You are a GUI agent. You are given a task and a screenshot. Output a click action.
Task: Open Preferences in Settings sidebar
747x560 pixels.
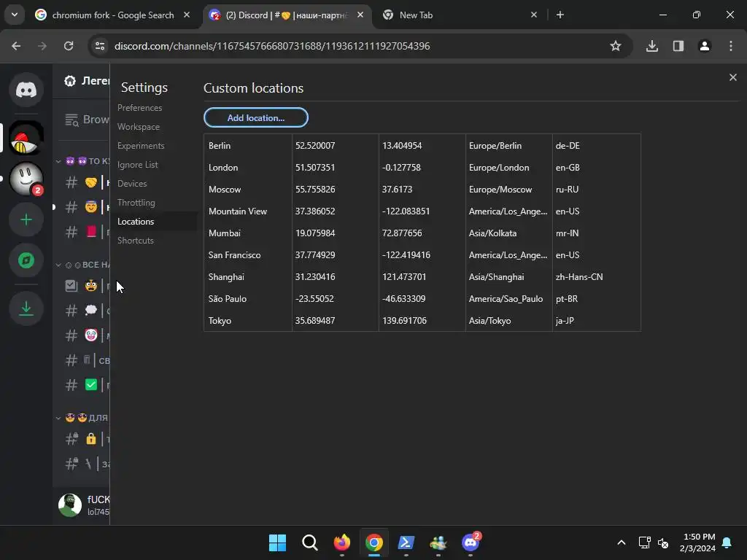pyautogui.click(x=139, y=108)
